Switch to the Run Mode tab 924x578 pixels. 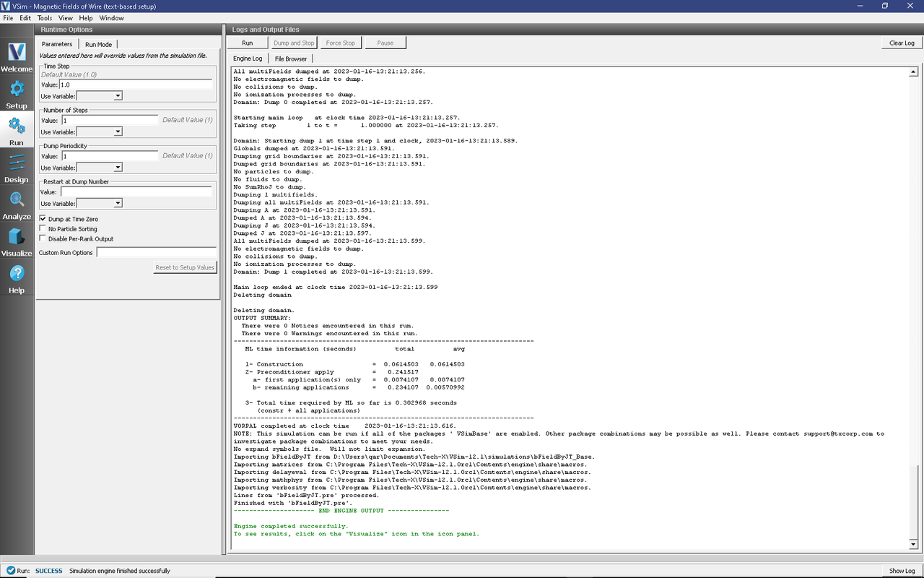(x=99, y=44)
